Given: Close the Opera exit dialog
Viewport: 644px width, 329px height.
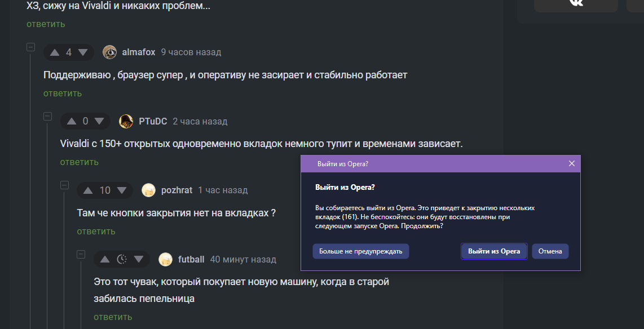Looking at the screenshot, I should 572,163.
